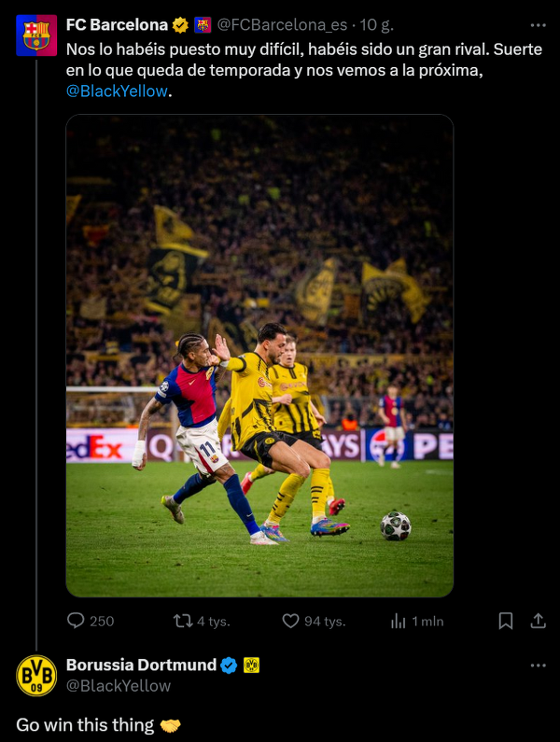
Task: Click the repost icon showing 4 tys.
Action: pos(184,621)
